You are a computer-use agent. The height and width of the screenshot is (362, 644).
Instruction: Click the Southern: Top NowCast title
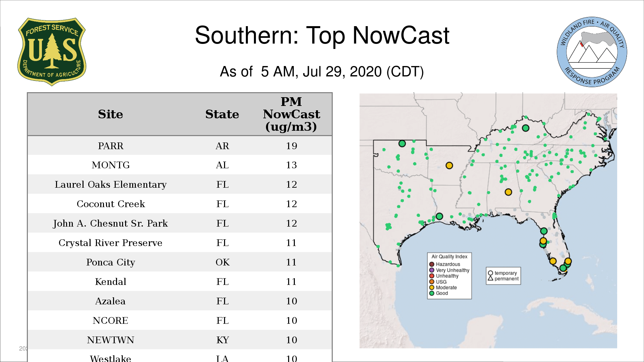pyautogui.click(x=322, y=36)
